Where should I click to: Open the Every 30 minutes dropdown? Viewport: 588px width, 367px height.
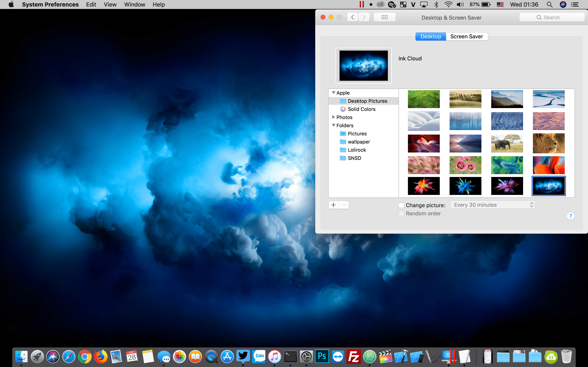pos(492,205)
